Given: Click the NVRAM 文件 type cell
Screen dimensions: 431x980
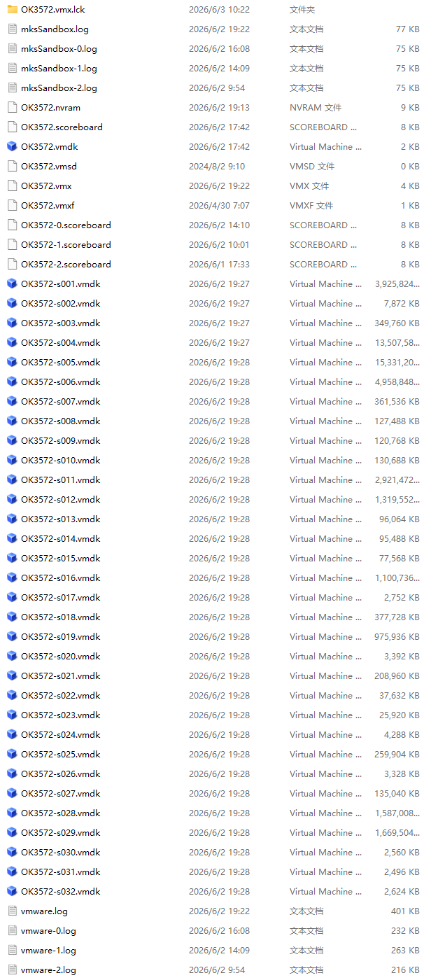Looking at the screenshot, I should (x=316, y=108).
